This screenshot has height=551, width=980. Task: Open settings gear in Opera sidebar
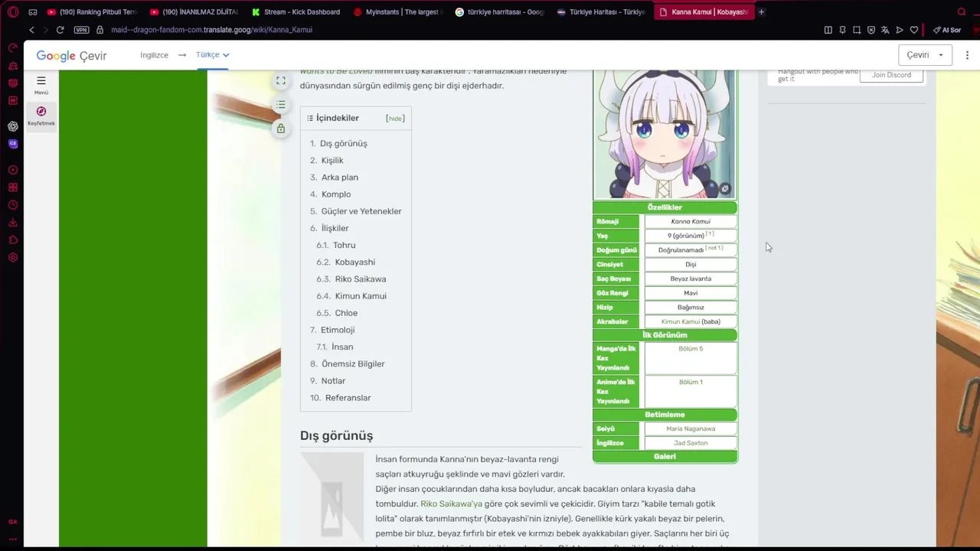click(13, 258)
